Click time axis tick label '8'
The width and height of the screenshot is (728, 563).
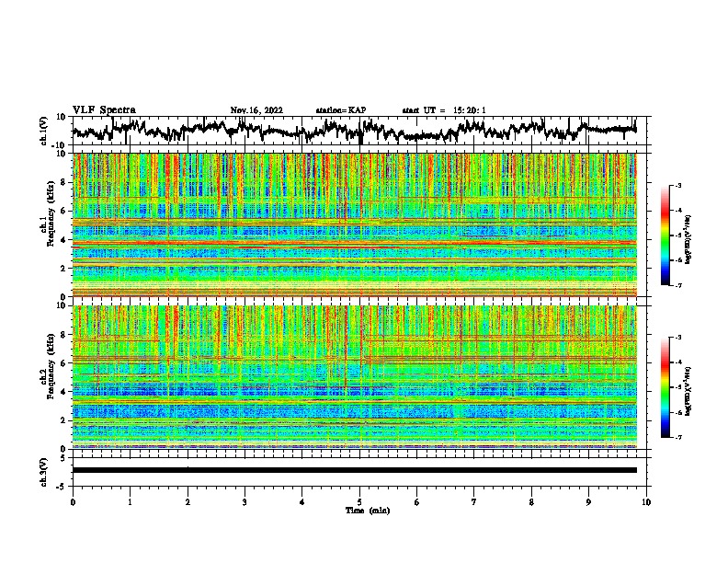click(x=531, y=502)
